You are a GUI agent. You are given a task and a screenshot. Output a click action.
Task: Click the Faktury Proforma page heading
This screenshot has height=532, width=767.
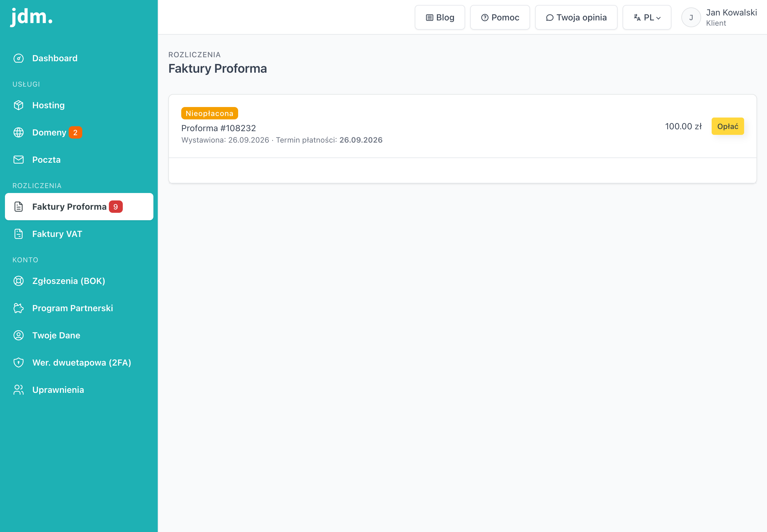tap(218, 69)
